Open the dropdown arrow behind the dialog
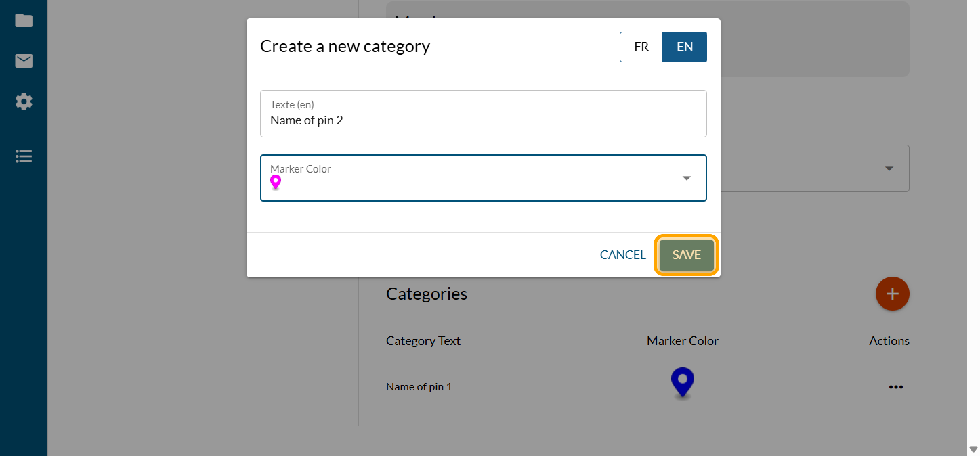This screenshot has height=456, width=980. 889,168
